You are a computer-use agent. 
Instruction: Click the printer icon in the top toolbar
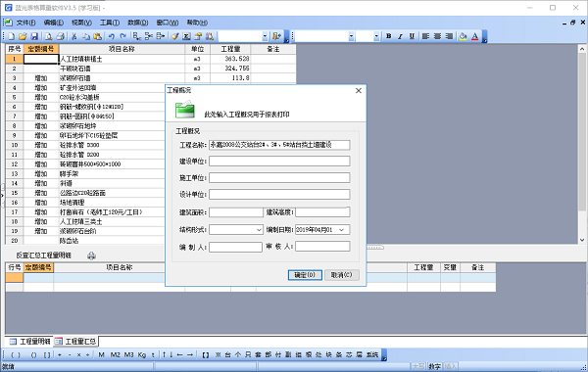click(x=60, y=36)
